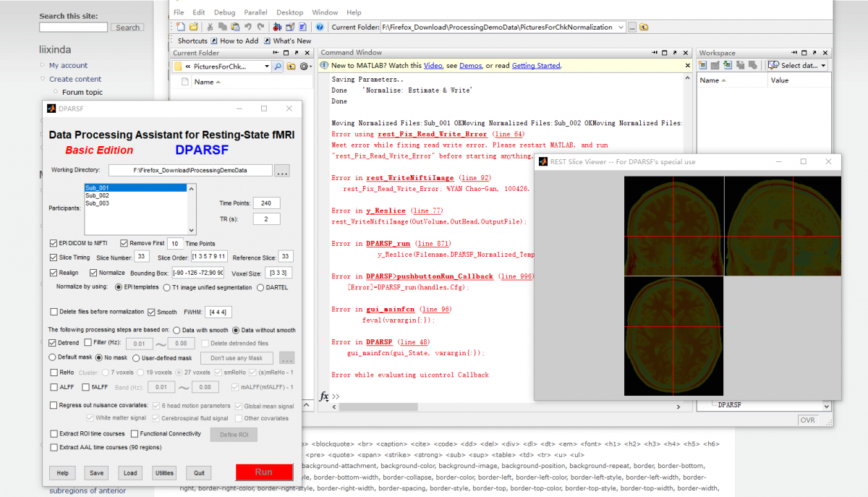Open GUIDE from MATLAB toolbar icon
The height and width of the screenshot is (497, 868).
coord(289,27)
